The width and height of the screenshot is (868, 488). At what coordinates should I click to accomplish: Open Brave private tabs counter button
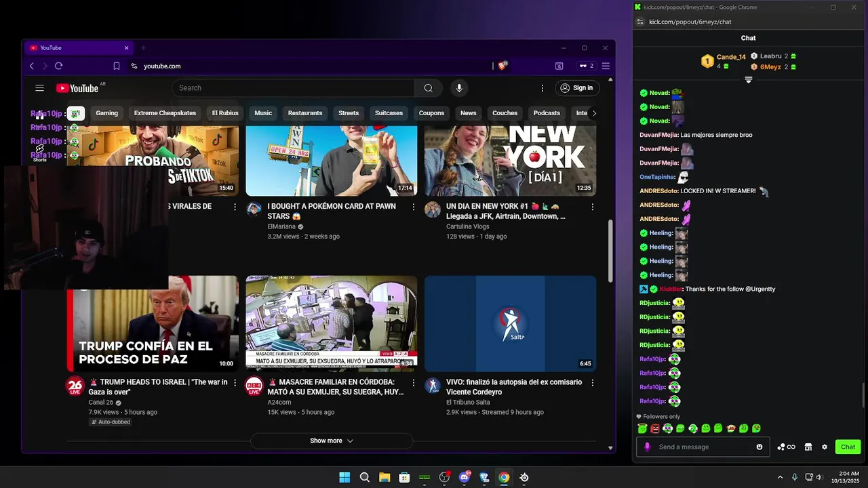[x=585, y=66]
